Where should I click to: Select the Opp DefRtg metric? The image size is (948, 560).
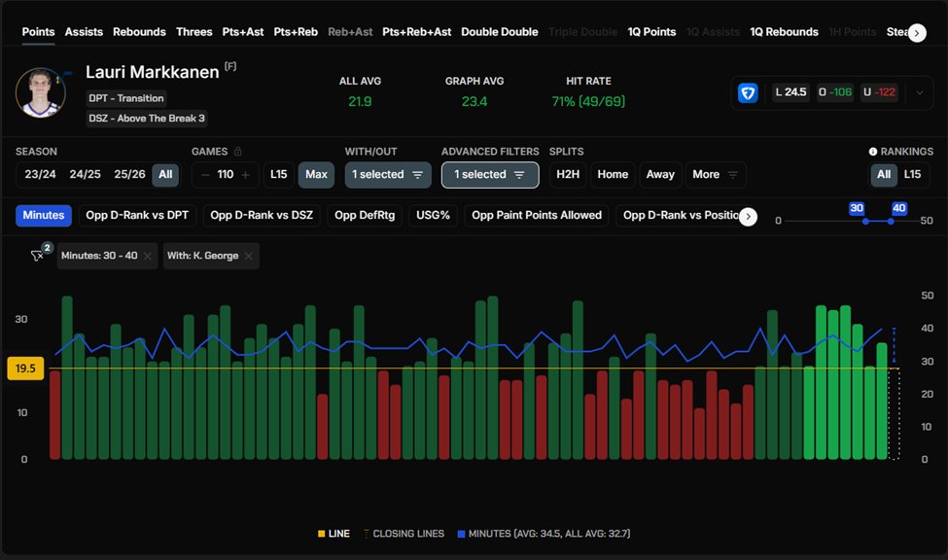tap(365, 215)
